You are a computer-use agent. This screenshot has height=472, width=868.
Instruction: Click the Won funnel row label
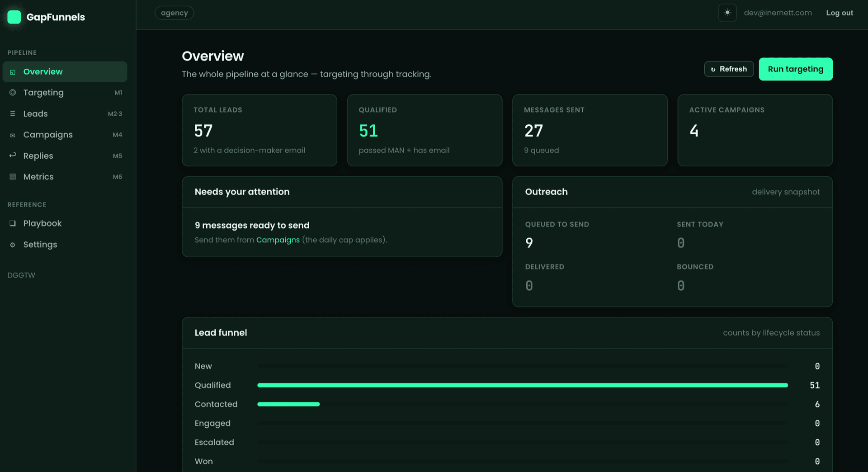[x=204, y=461]
